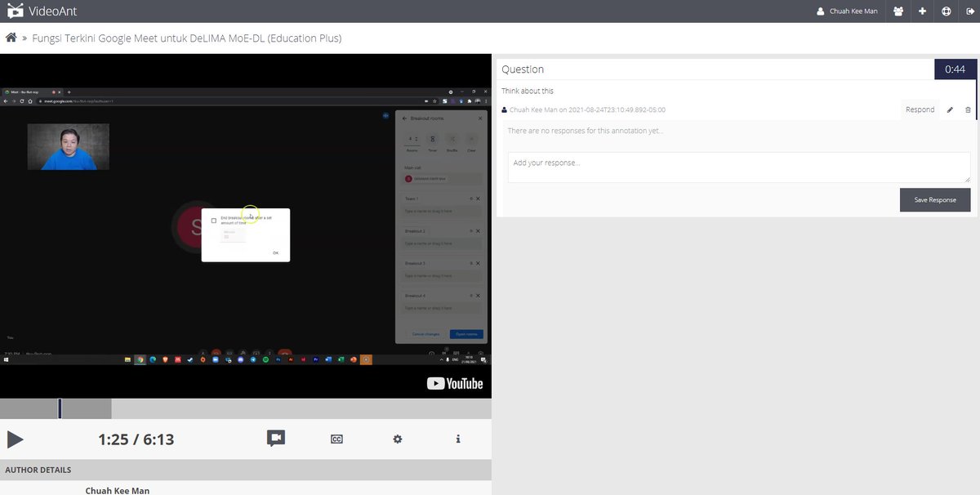Image resolution: width=980 pixels, height=495 pixels.
Task: Click Respond on the Question annotation
Action: [x=920, y=109]
